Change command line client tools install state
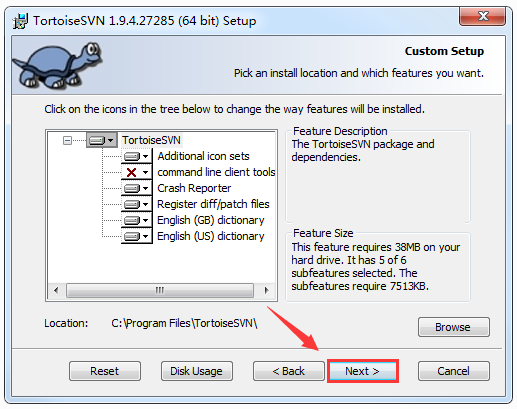Screen dimensions: 517x409 [136, 172]
